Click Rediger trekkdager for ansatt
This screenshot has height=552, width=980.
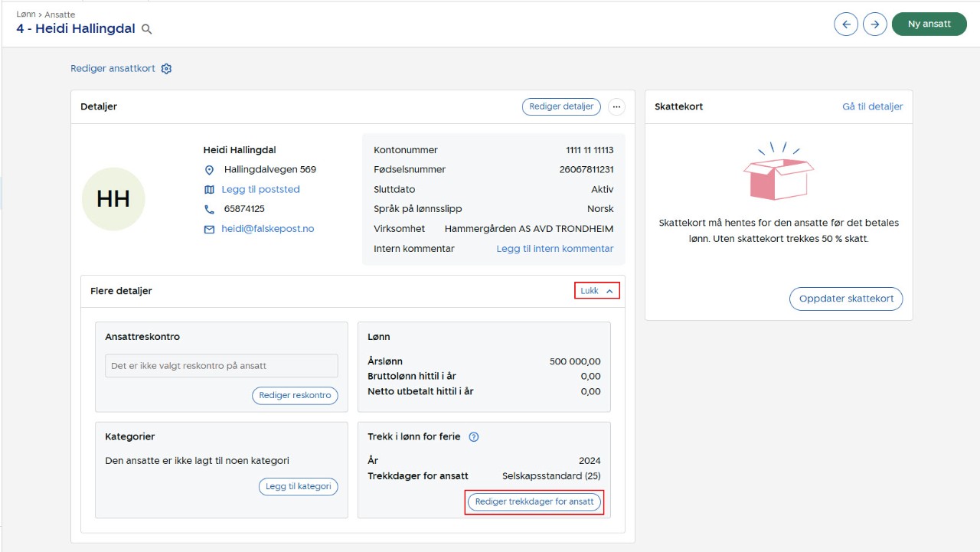[534, 502]
